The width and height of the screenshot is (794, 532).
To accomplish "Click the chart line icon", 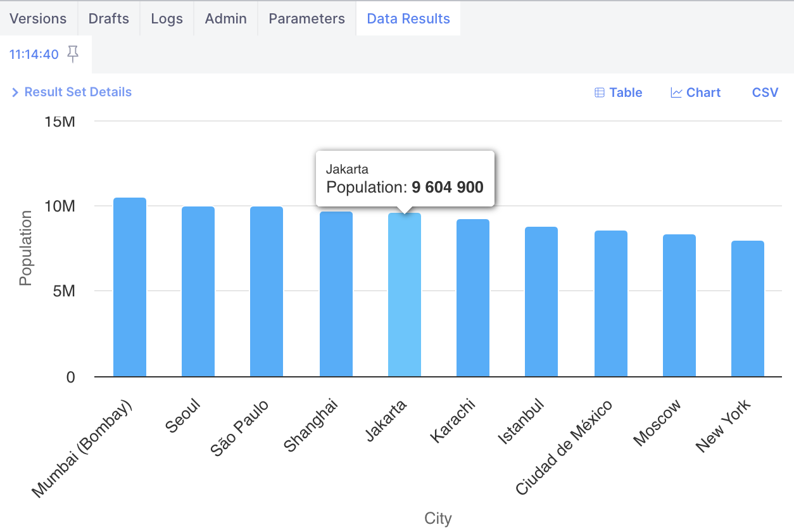I will coord(676,93).
